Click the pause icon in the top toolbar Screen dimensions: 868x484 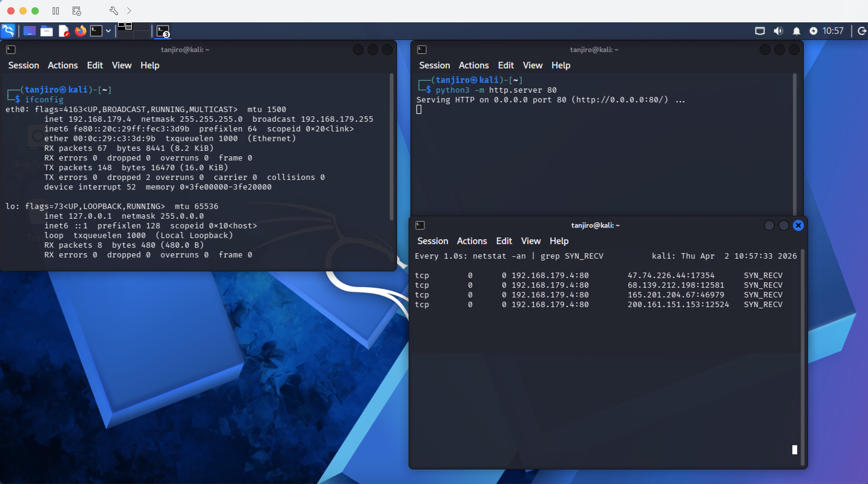coord(56,11)
